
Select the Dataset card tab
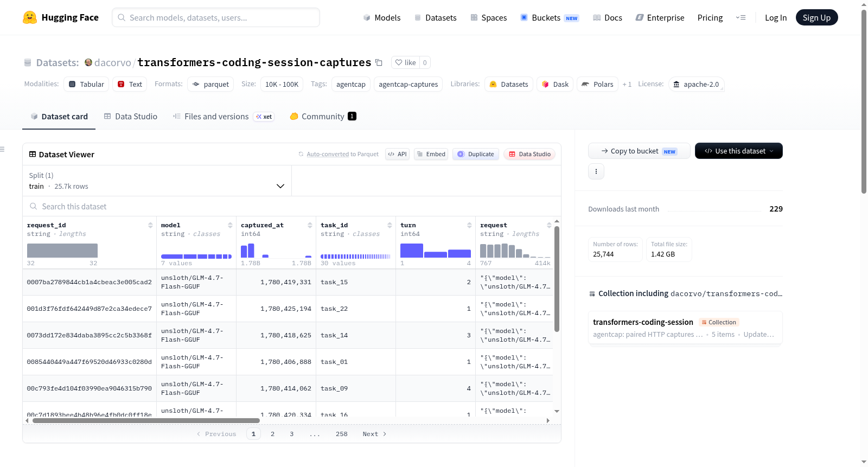59,116
